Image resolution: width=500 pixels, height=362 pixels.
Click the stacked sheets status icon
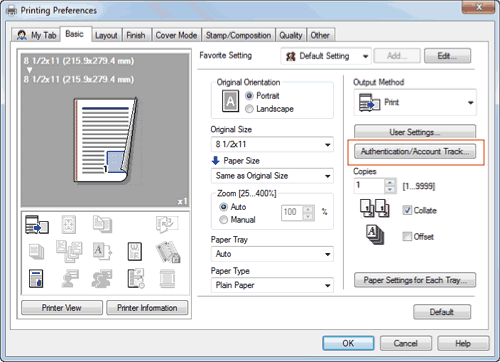click(36, 251)
